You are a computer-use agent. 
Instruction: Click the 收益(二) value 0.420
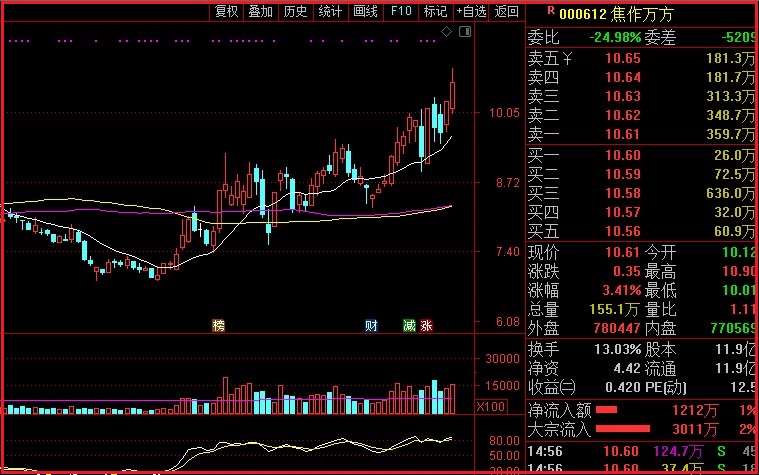point(622,387)
